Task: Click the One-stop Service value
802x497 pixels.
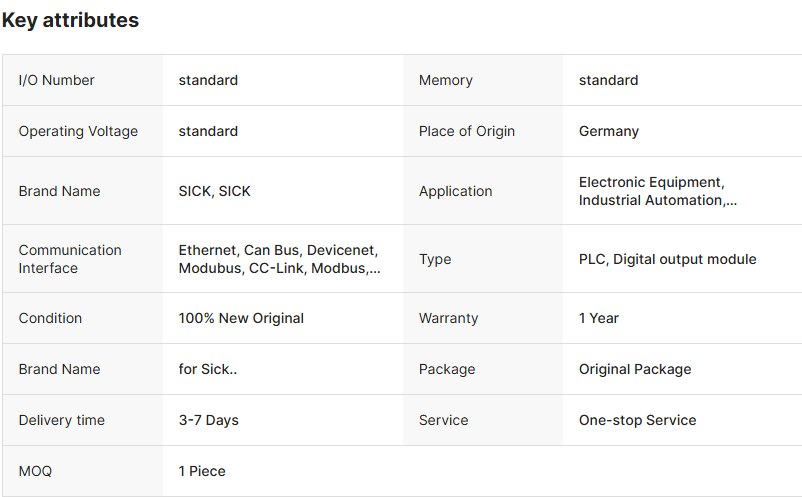Action: [x=637, y=420]
